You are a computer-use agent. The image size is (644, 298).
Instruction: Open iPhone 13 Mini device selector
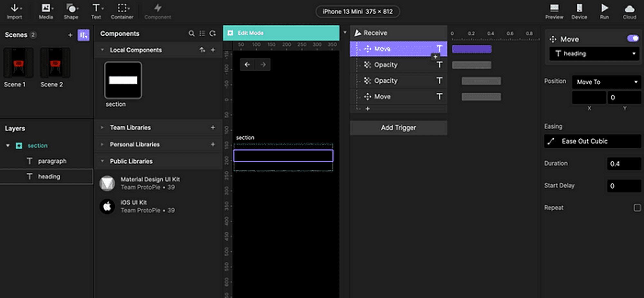click(x=357, y=11)
